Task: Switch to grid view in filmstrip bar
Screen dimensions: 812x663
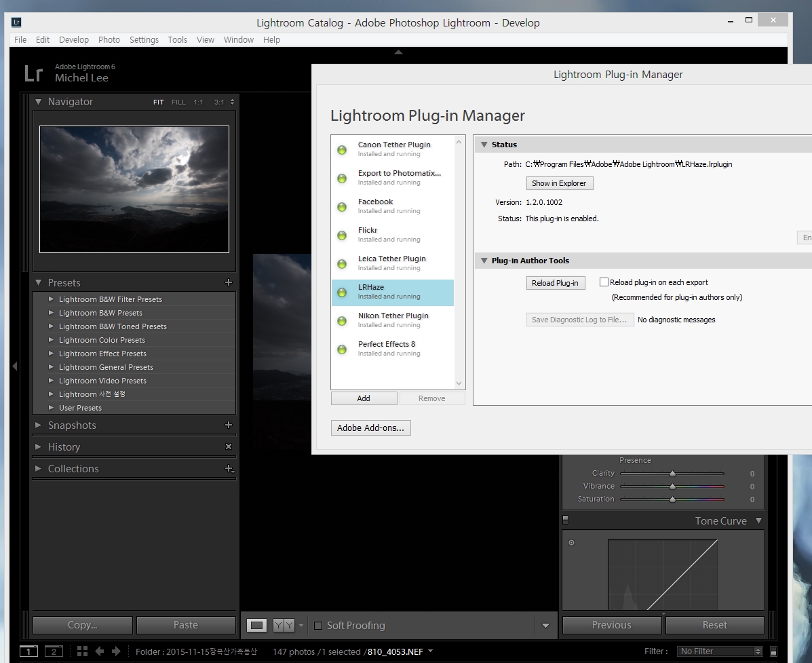Action: (82, 651)
